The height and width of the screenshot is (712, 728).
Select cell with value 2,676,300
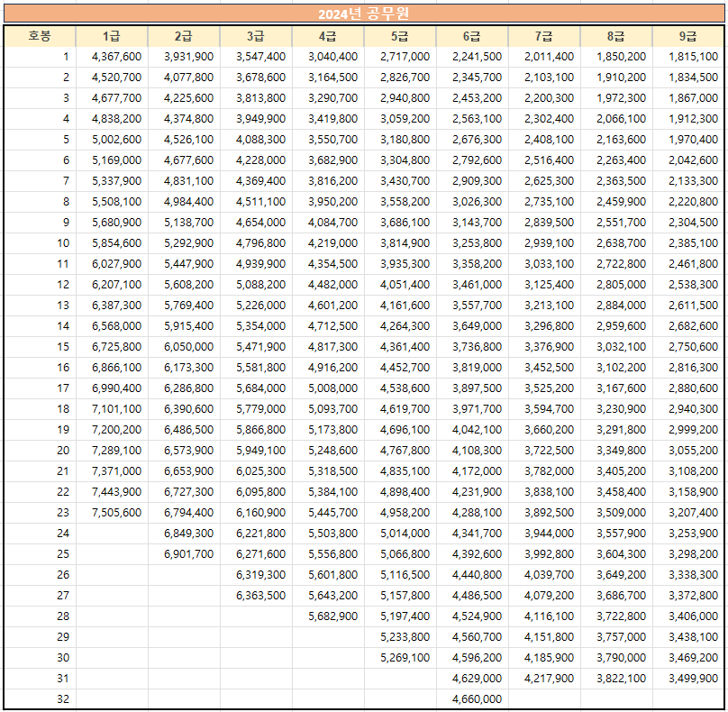pos(472,140)
